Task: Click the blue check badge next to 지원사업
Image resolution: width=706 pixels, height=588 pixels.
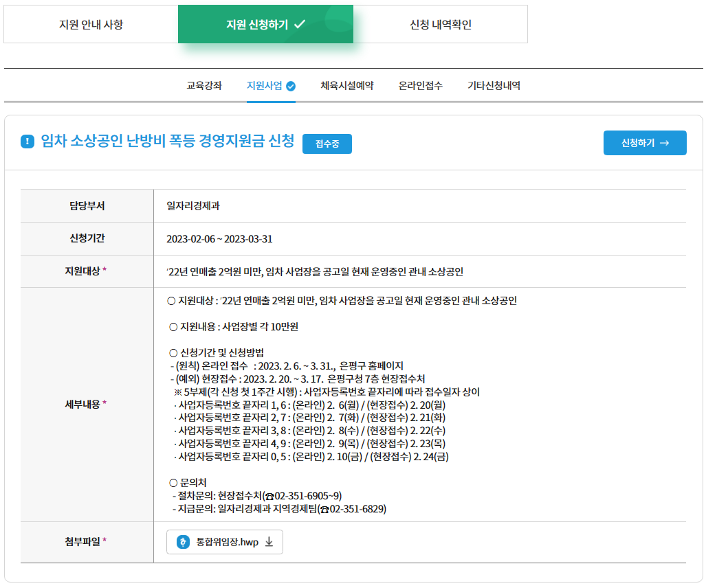Action: click(291, 85)
